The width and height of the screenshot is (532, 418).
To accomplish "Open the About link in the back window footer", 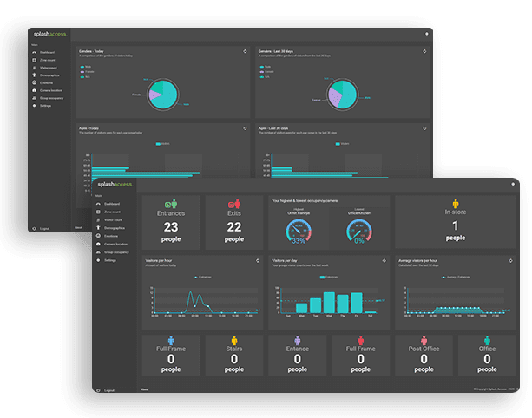I will click(78, 228).
